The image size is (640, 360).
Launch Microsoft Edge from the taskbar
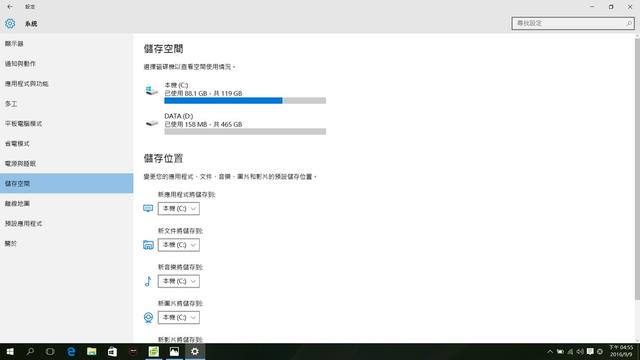71,351
